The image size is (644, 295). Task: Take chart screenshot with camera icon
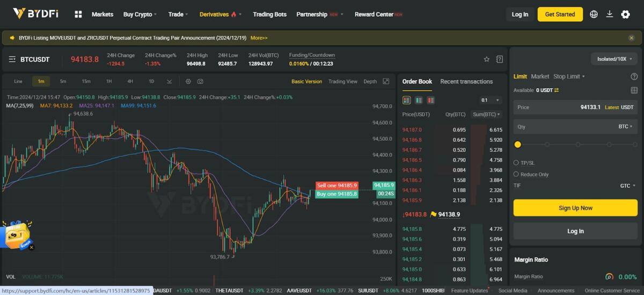[x=200, y=82]
